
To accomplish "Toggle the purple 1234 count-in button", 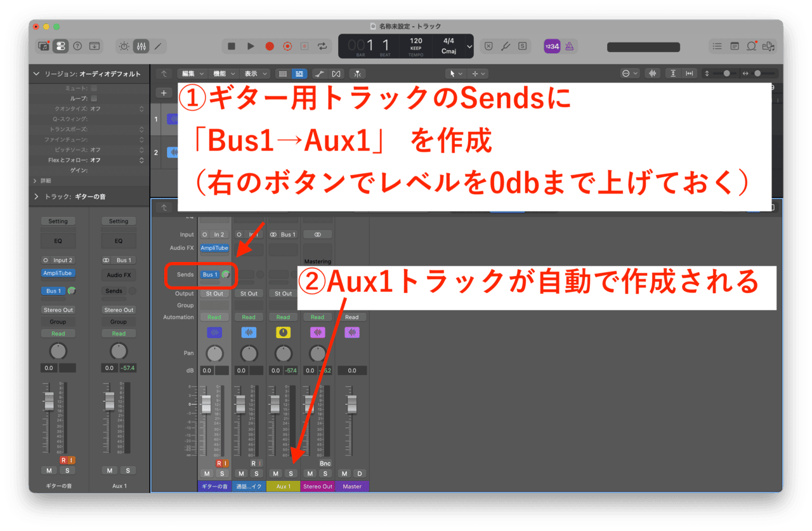I will [x=552, y=46].
